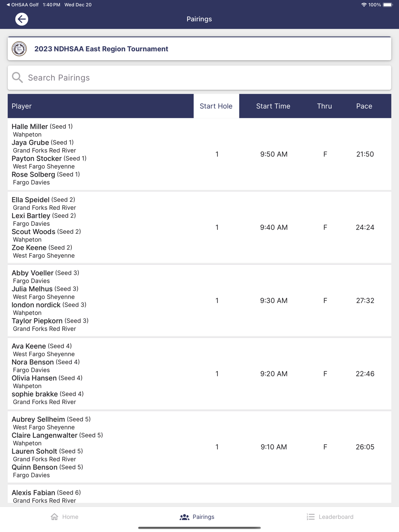The image size is (399, 532).
Task: Open 2023 NDHSAA East Region Tournament
Action: point(101,49)
